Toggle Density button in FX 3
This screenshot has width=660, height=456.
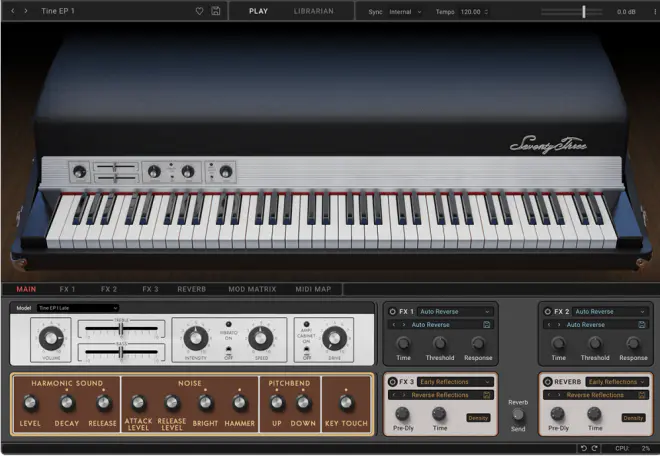point(478,418)
